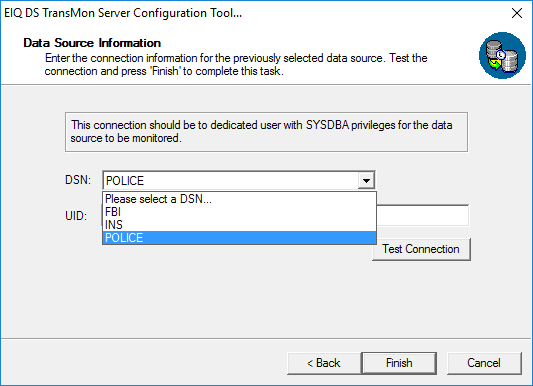Close the TransMon Server Configuration window
The width and height of the screenshot is (533, 386).
pos(517,13)
